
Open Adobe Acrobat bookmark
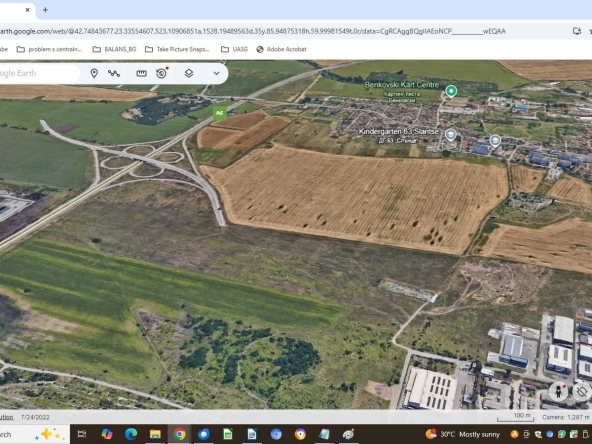pos(282,49)
